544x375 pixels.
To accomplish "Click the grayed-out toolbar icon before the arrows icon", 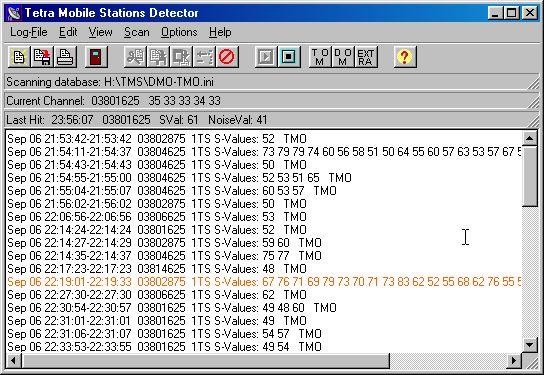I will point(181,57).
